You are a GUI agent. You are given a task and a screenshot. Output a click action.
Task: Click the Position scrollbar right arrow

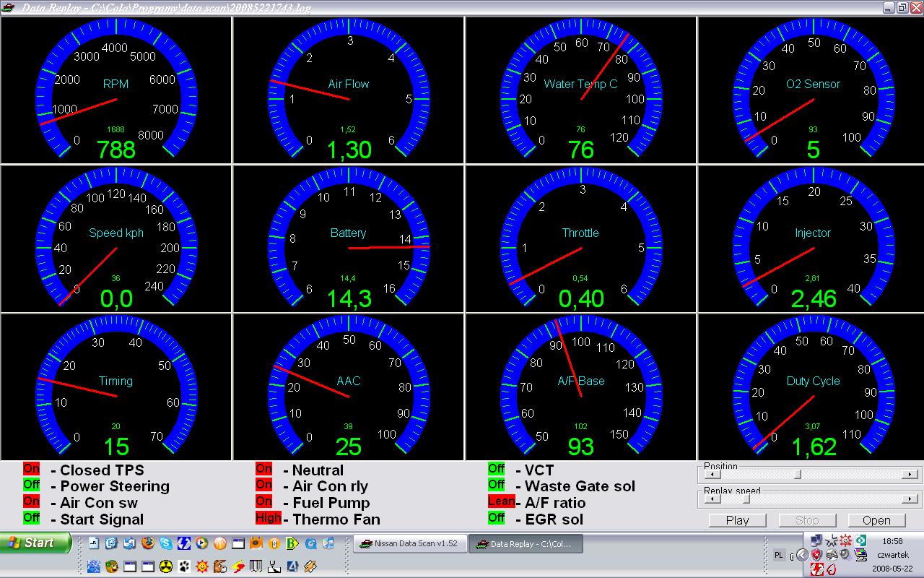click(x=911, y=475)
